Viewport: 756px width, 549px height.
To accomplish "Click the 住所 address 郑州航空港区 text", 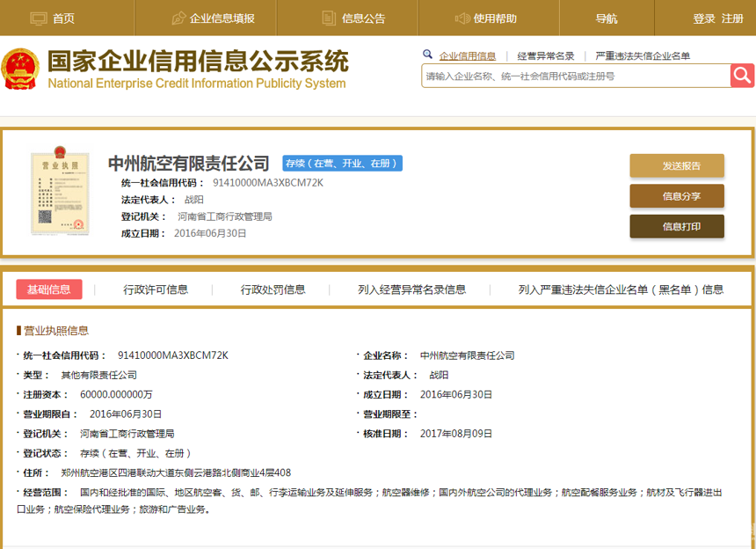I will pos(176,472).
